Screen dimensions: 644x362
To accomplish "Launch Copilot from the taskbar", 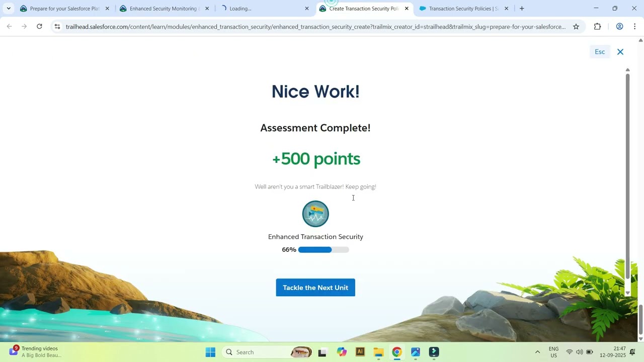I will tap(342, 352).
